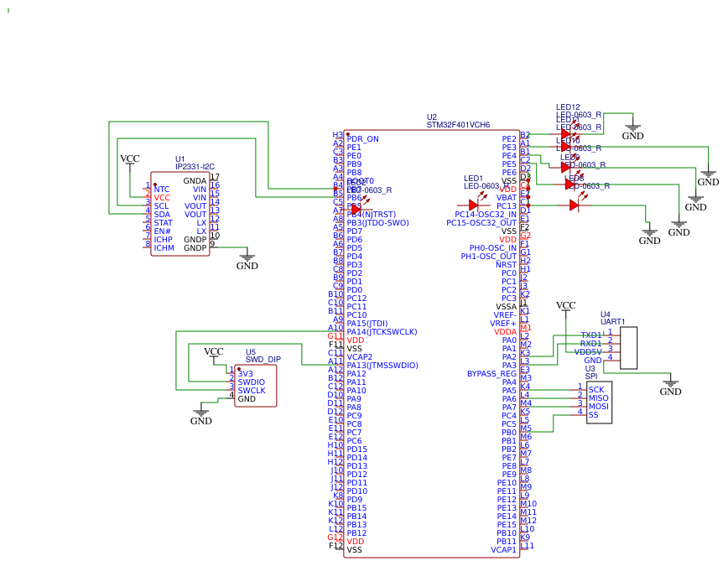Click the PA14(JTCKSWCLK) pin label
The width and height of the screenshot is (728, 566).
(382, 332)
